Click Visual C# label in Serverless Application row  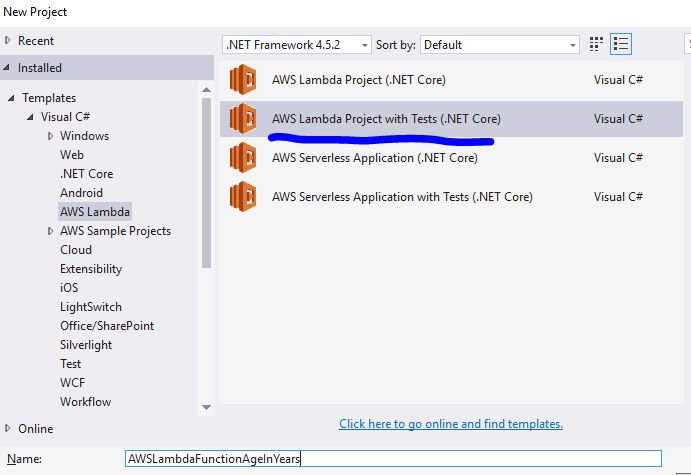point(618,158)
